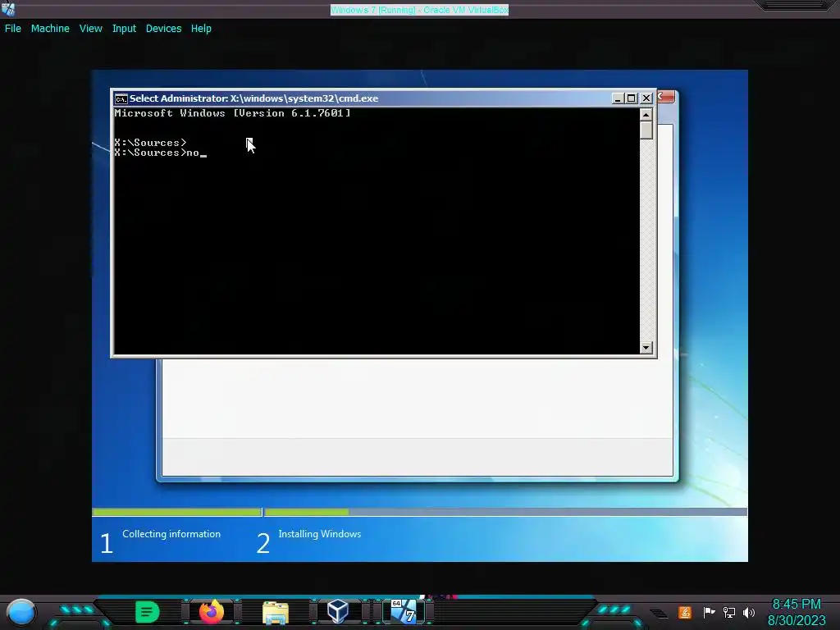Open the View menu
840x630 pixels.
point(90,29)
